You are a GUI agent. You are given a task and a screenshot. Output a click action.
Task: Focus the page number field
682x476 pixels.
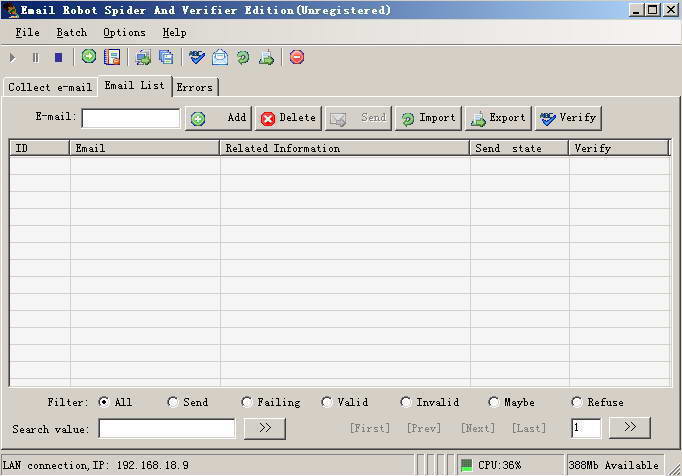click(586, 428)
